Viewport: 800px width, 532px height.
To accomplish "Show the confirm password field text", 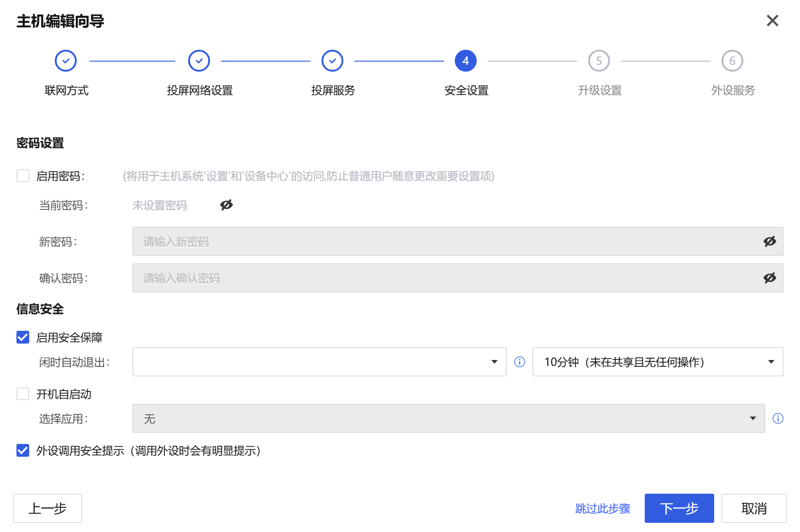I will click(x=769, y=278).
